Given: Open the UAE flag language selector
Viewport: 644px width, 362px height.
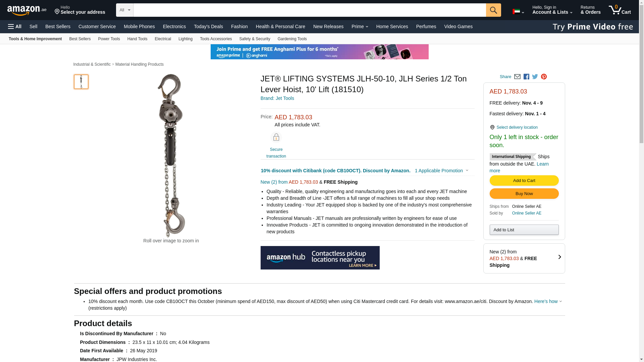Looking at the screenshot, I should click(518, 12).
